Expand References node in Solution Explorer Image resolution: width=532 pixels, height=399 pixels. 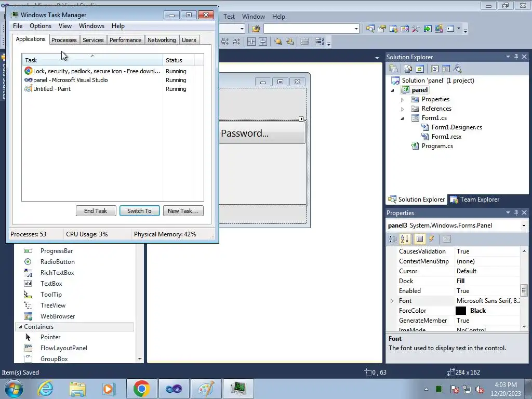pyautogui.click(x=403, y=109)
